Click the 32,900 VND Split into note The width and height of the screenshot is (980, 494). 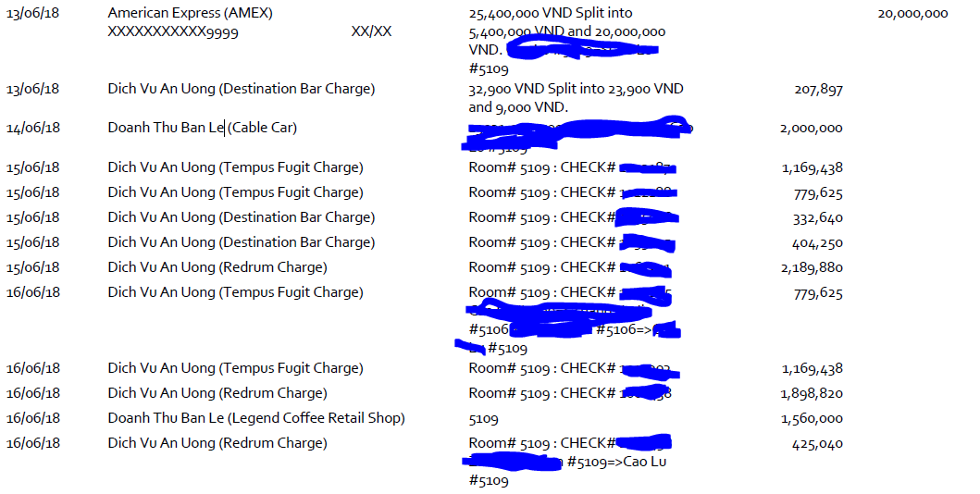pyautogui.click(x=576, y=89)
